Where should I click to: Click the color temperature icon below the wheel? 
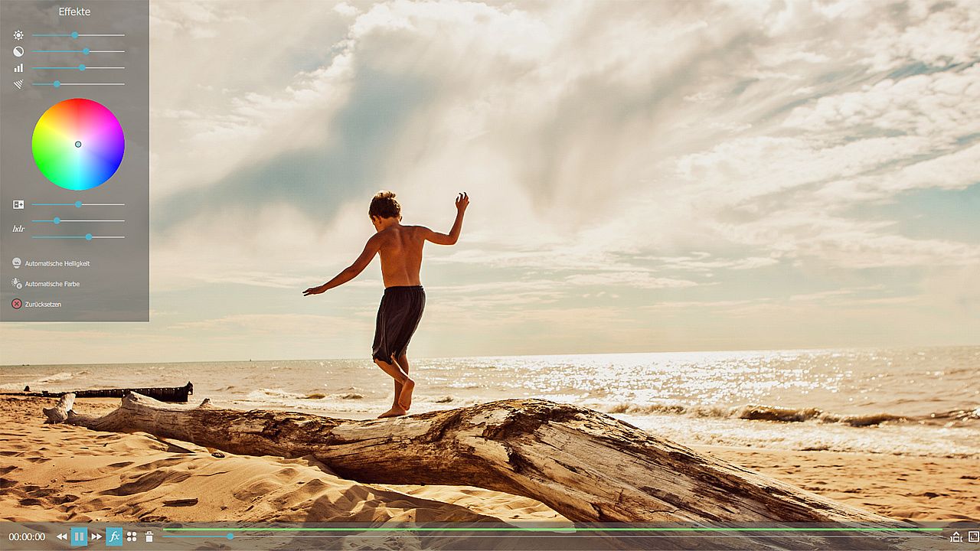click(x=18, y=204)
